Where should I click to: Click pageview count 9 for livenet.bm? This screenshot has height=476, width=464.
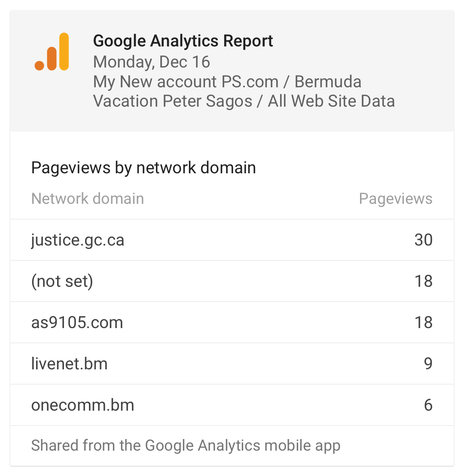[x=428, y=364]
